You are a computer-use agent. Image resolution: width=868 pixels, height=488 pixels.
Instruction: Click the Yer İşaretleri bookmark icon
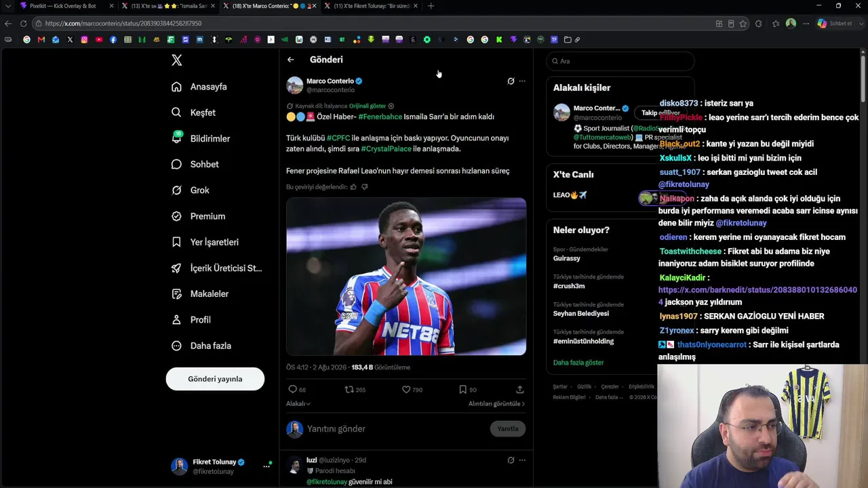tap(176, 242)
